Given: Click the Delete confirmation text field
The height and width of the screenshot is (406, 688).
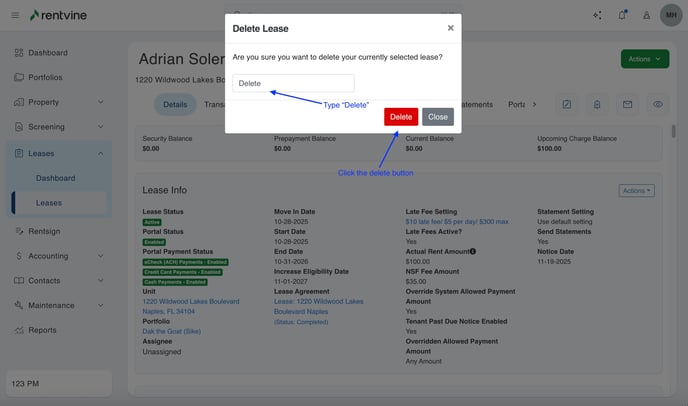Looking at the screenshot, I should coord(293,83).
